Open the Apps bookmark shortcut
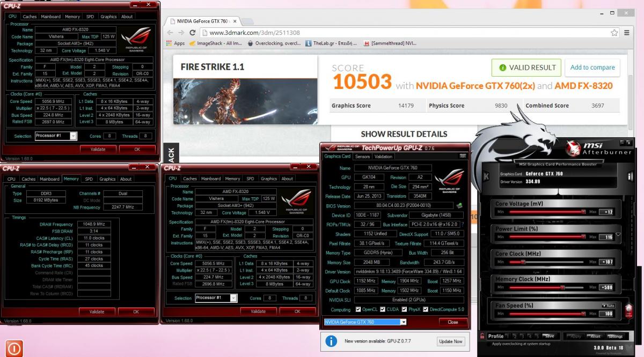The image size is (644, 357). click(x=175, y=43)
